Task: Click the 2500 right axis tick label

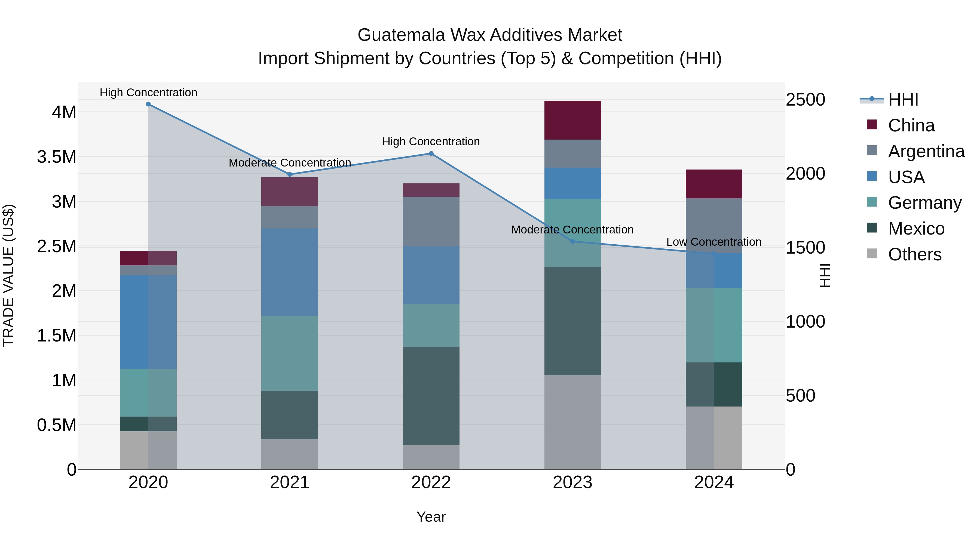Action: coord(806,100)
